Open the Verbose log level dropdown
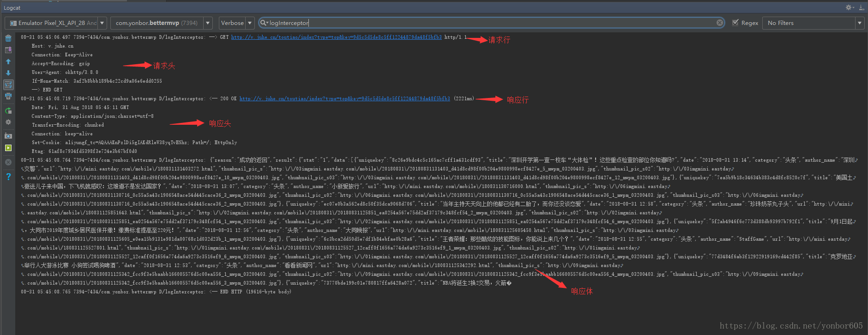 tap(236, 23)
